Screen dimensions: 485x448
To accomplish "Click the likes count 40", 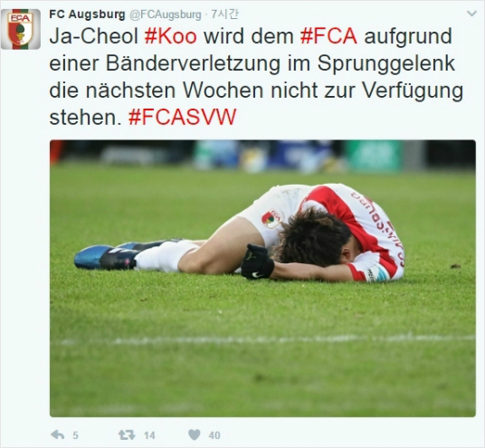I will tap(214, 435).
